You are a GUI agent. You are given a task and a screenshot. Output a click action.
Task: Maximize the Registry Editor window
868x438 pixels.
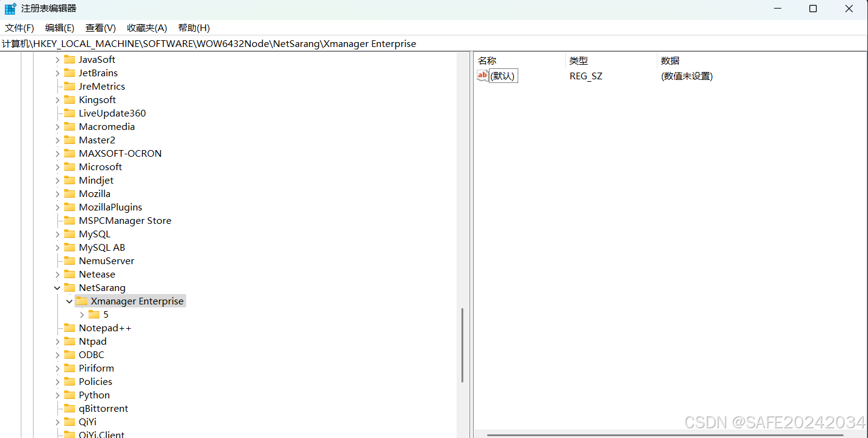coord(813,9)
